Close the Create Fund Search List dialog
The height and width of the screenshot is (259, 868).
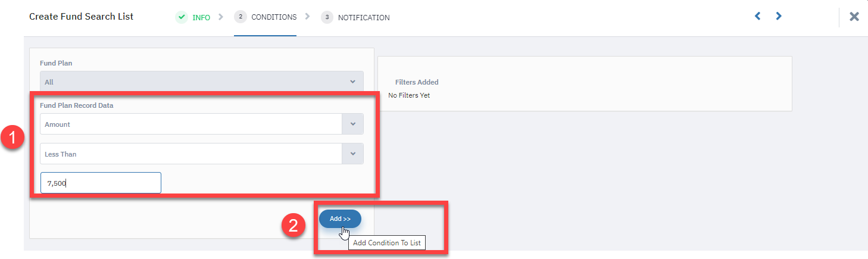pos(854,17)
